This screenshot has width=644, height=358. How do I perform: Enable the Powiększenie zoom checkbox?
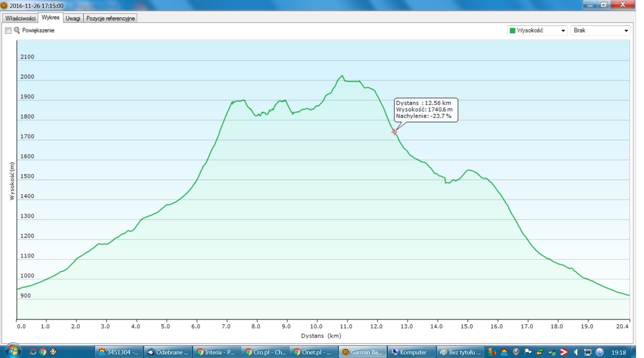point(8,30)
